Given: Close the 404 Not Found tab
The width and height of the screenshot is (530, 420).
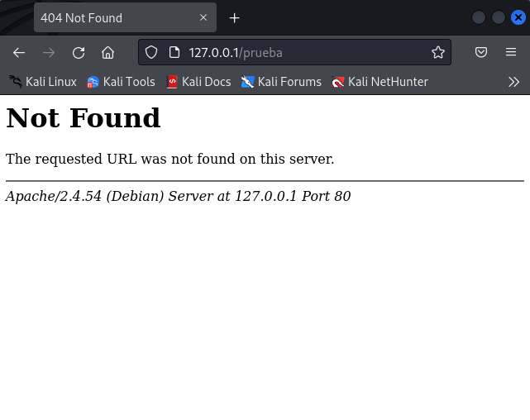Looking at the screenshot, I should pyautogui.click(x=203, y=17).
